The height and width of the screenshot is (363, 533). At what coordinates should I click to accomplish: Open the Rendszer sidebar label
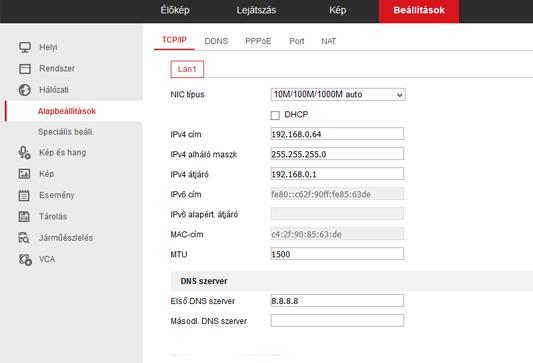pyautogui.click(x=57, y=69)
